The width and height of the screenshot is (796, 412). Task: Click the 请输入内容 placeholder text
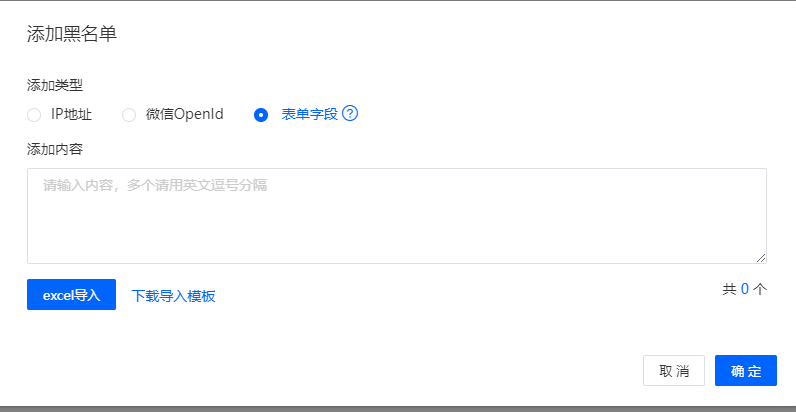coord(155,185)
